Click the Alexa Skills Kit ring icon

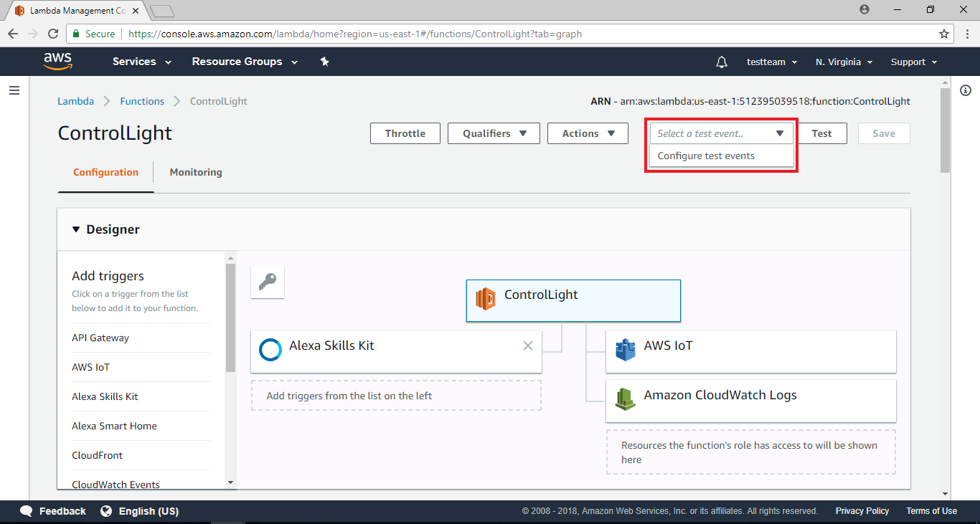pos(270,349)
